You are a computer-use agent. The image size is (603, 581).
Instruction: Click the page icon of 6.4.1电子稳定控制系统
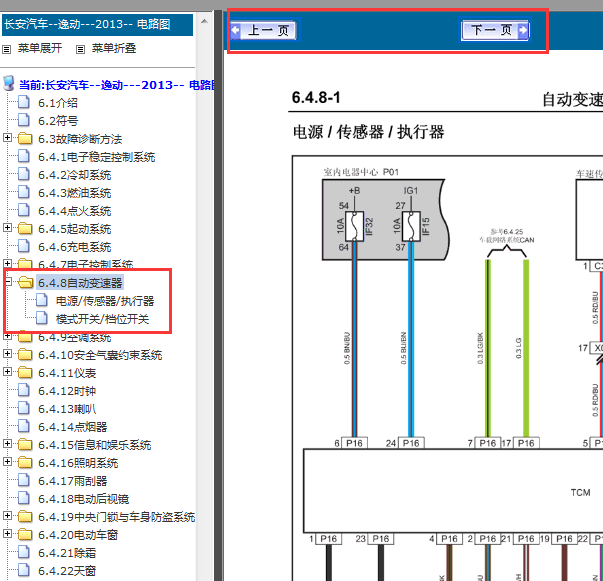(x=24, y=156)
